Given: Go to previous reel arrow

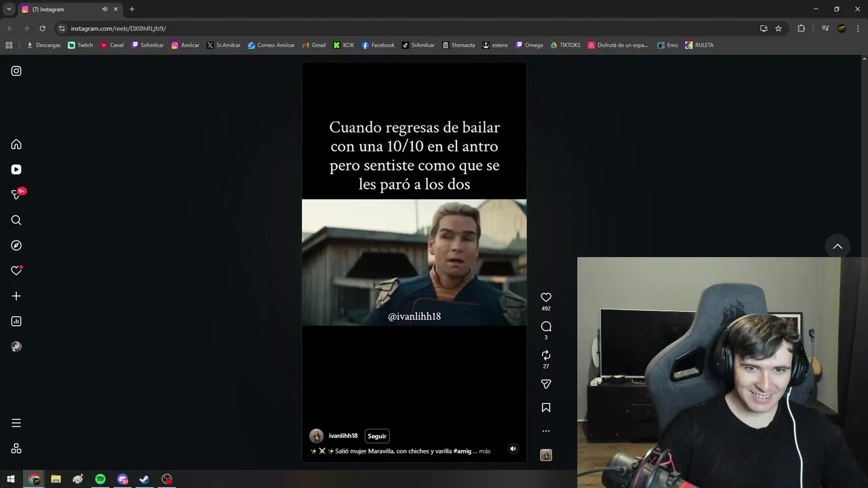Looking at the screenshot, I should pyautogui.click(x=837, y=247).
